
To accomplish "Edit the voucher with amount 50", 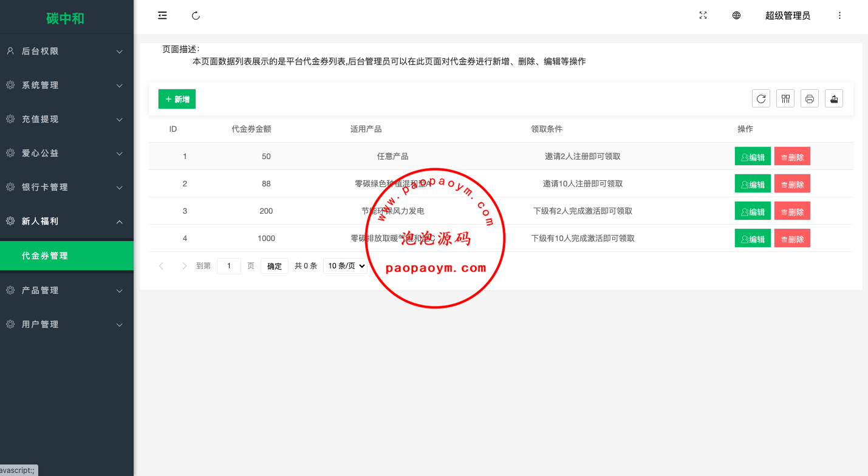I will click(x=753, y=157).
